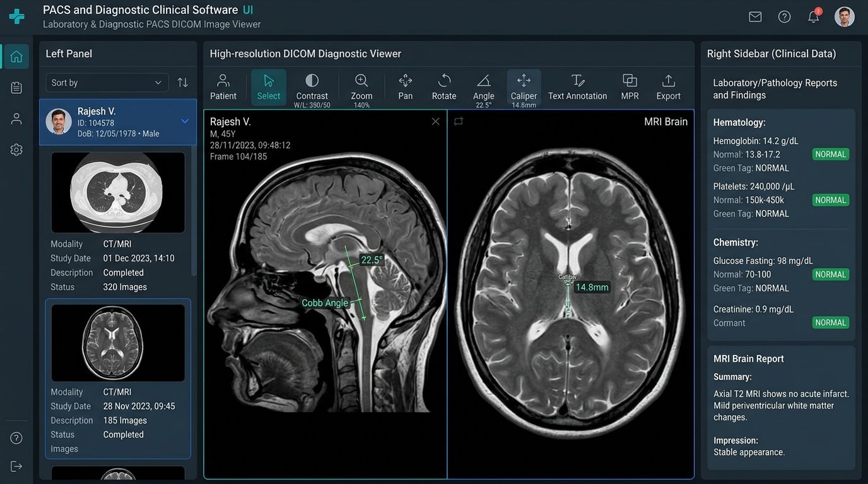868x484 pixels.
Task: Reverse sort order with the arrows icon
Action: click(182, 83)
